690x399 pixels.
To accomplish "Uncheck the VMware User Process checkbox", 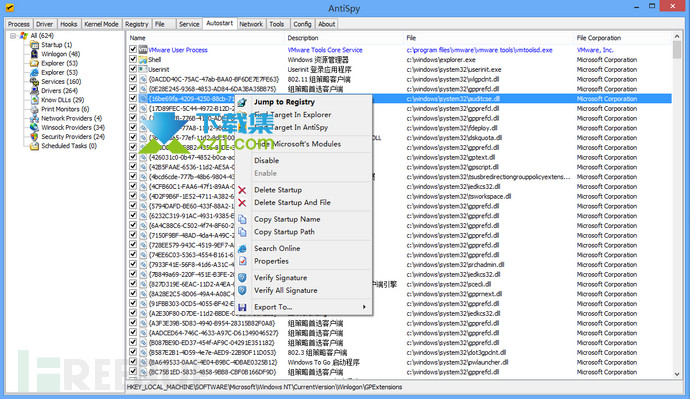I will point(133,49).
